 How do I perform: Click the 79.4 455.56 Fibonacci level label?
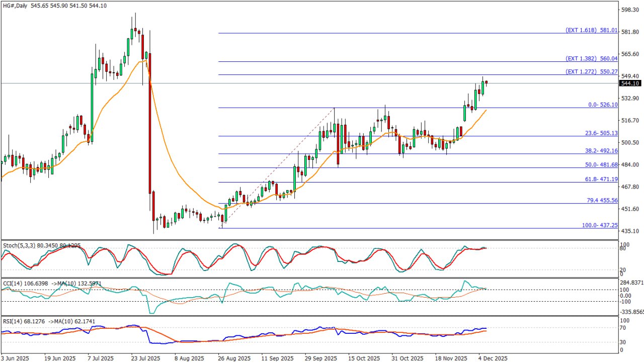601,200
